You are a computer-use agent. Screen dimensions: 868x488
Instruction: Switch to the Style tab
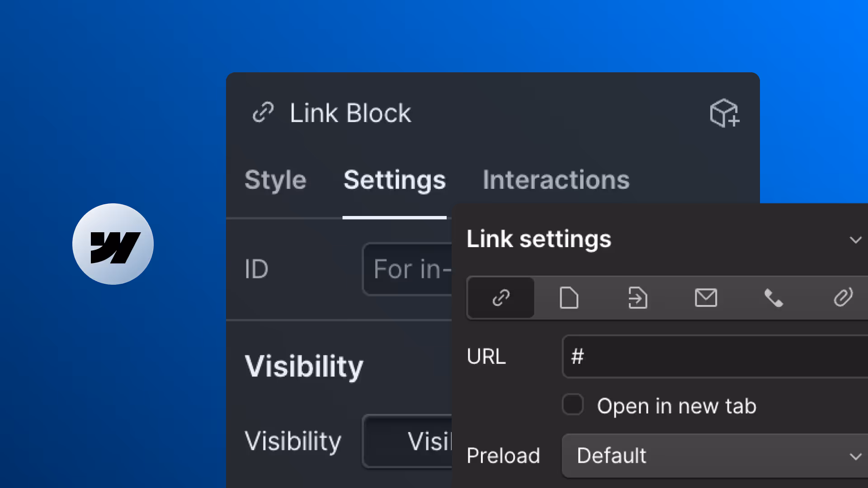(x=275, y=180)
